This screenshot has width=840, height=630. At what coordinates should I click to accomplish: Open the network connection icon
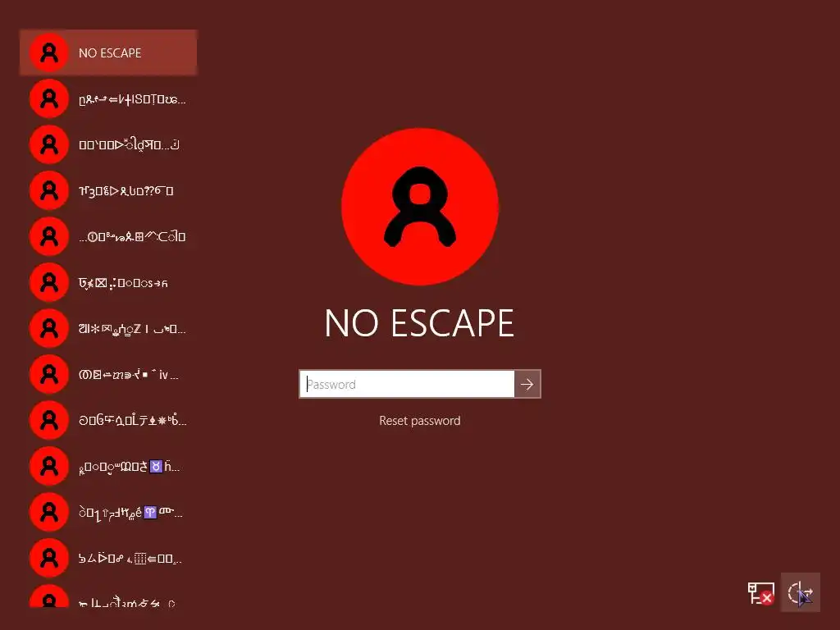point(760,593)
